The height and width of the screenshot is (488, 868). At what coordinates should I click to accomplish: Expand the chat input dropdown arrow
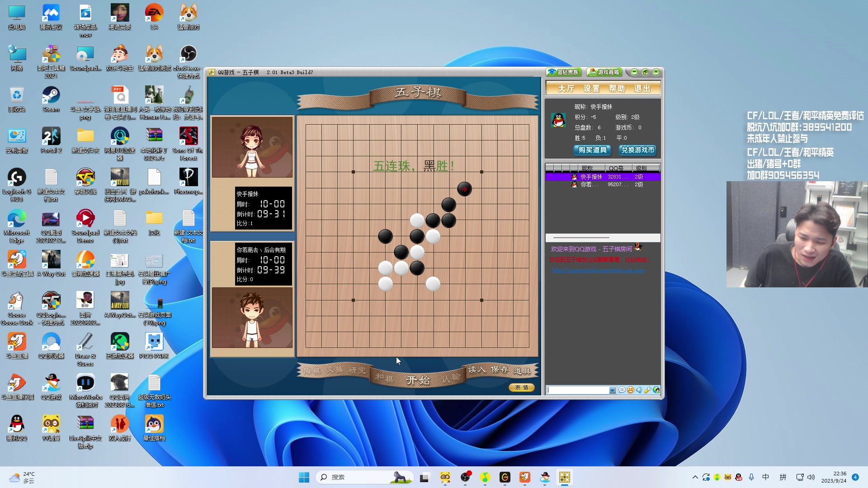coord(612,390)
